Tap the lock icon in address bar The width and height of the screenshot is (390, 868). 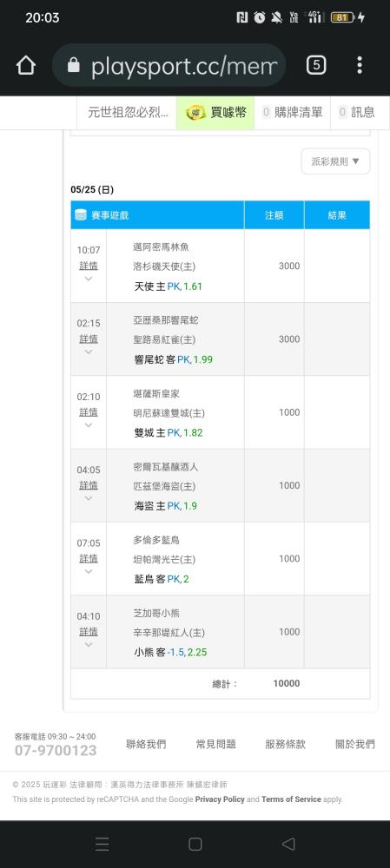(73, 65)
